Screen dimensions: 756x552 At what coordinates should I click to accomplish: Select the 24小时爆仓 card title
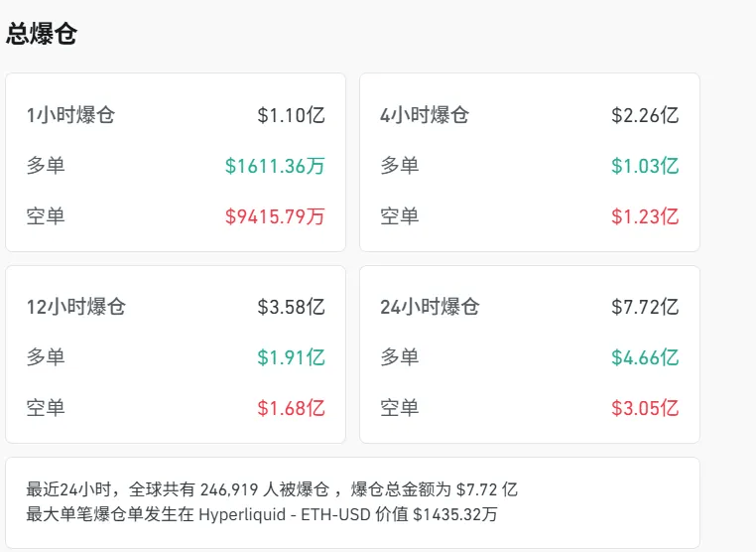click(x=430, y=307)
